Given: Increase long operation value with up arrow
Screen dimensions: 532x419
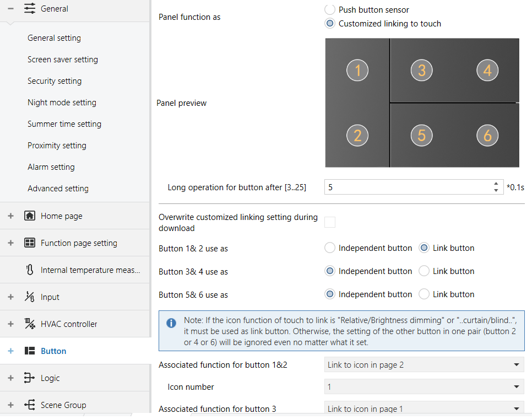Looking at the screenshot, I should [x=496, y=184].
